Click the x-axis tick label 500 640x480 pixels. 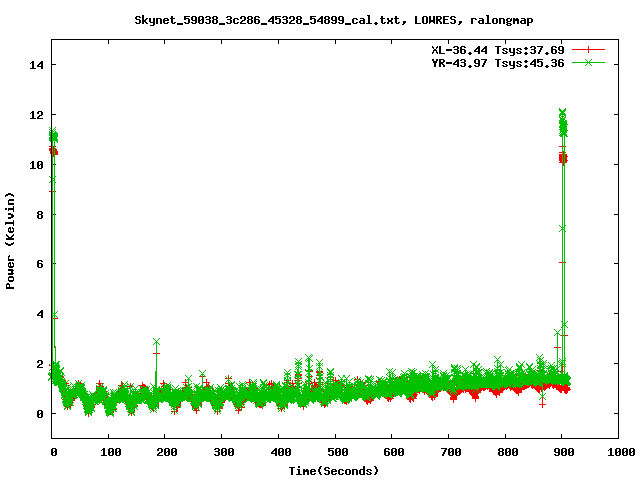(x=338, y=452)
